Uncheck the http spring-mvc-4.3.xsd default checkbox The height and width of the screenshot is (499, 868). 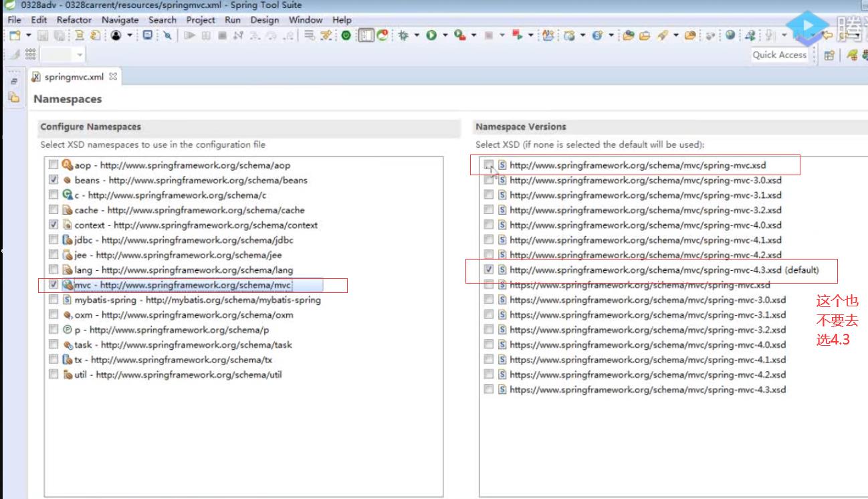pos(489,270)
